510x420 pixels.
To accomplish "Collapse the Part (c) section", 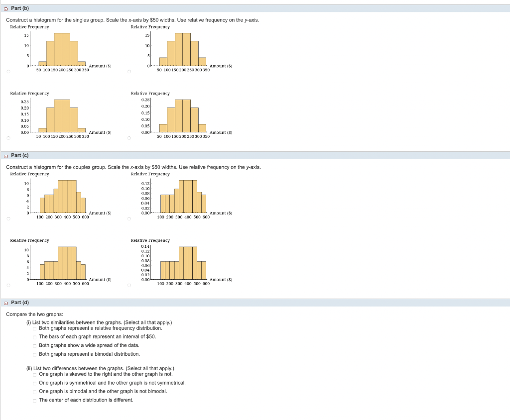I will [x=5, y=155].
